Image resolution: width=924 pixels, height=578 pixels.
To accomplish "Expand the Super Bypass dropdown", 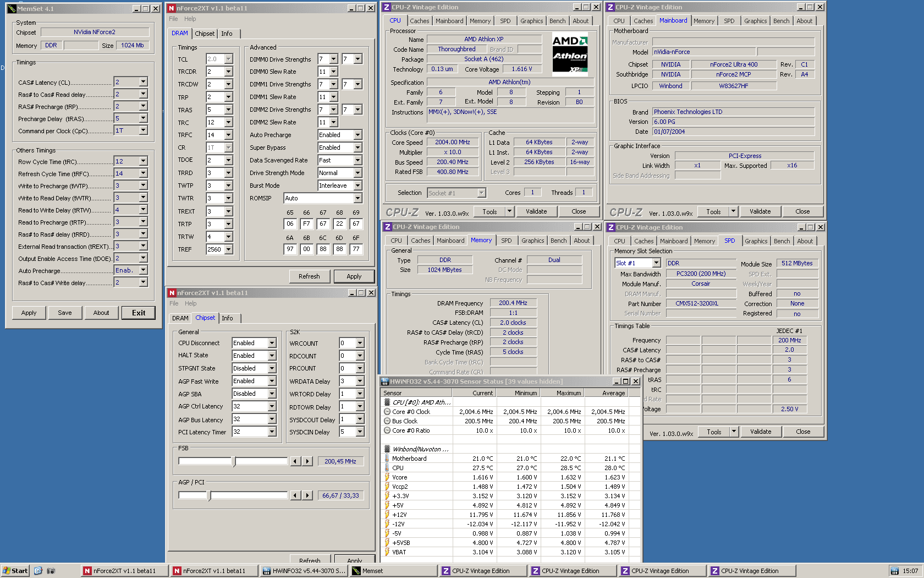I will (x=358, y=148).
